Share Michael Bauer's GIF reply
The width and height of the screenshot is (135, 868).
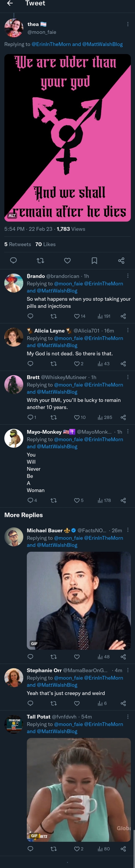tap(123, 657)
